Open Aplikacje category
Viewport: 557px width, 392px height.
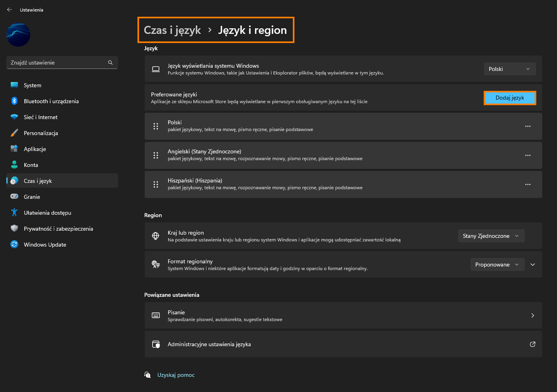click(x=62, y=149)
